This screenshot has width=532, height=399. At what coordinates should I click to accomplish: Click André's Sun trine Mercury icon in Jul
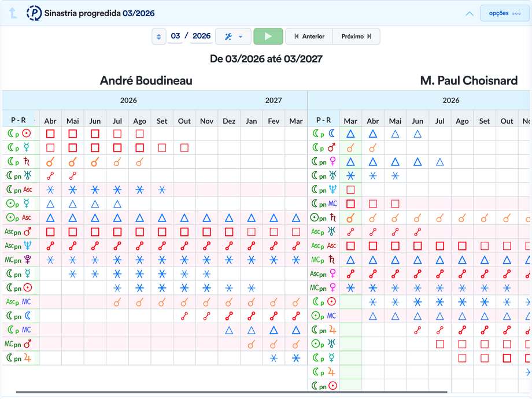pyautogui.click(x=117, y=204)
